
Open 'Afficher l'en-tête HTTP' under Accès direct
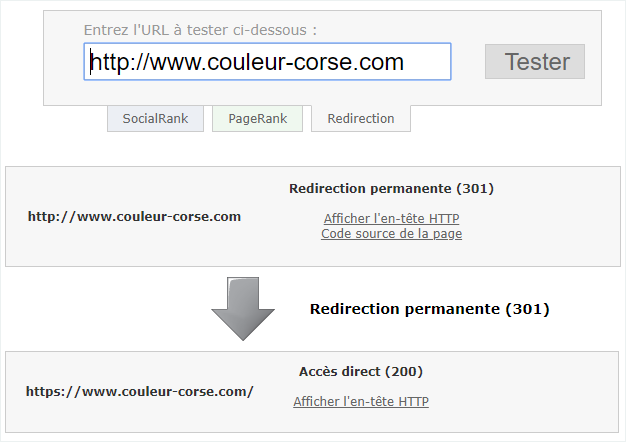coord(360,402)
